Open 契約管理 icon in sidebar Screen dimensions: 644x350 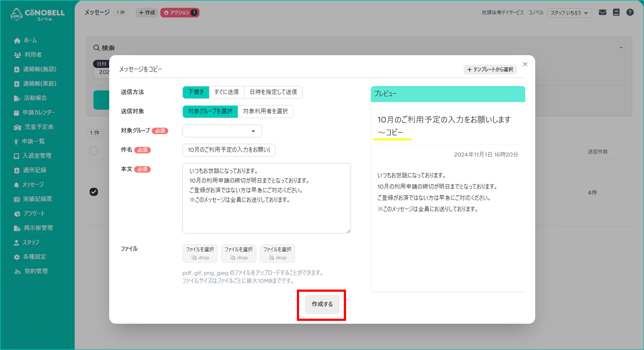(17, 272)
